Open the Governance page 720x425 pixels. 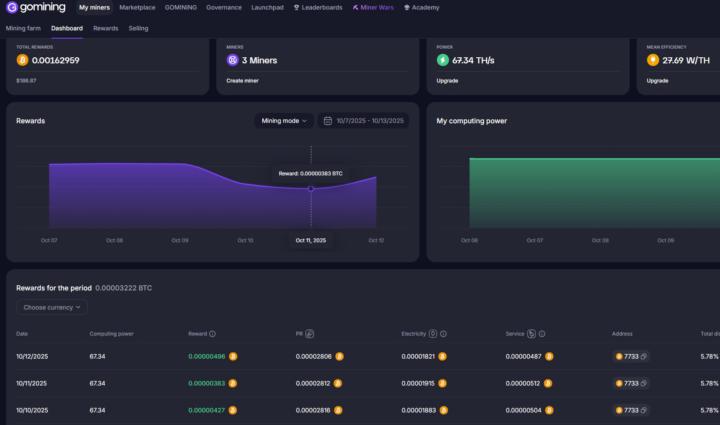[x=224, y=8]
